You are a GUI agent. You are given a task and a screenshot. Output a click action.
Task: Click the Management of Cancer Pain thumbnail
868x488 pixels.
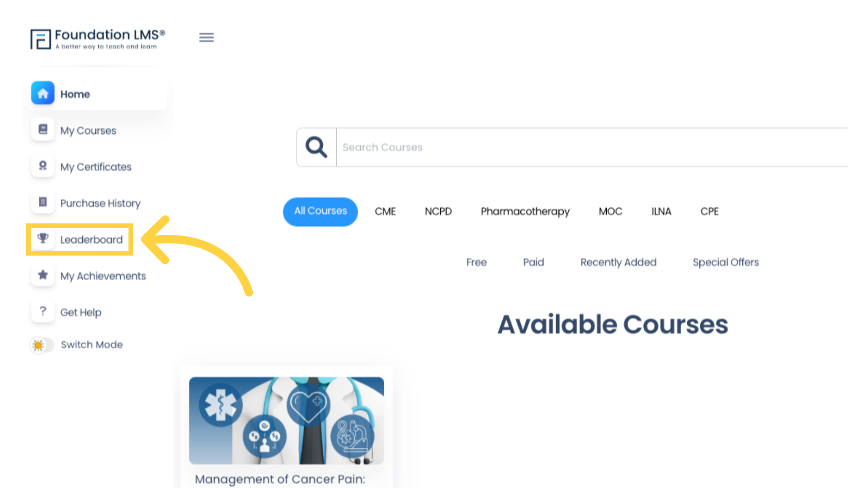pyautogui.click(x=286, y=420)
